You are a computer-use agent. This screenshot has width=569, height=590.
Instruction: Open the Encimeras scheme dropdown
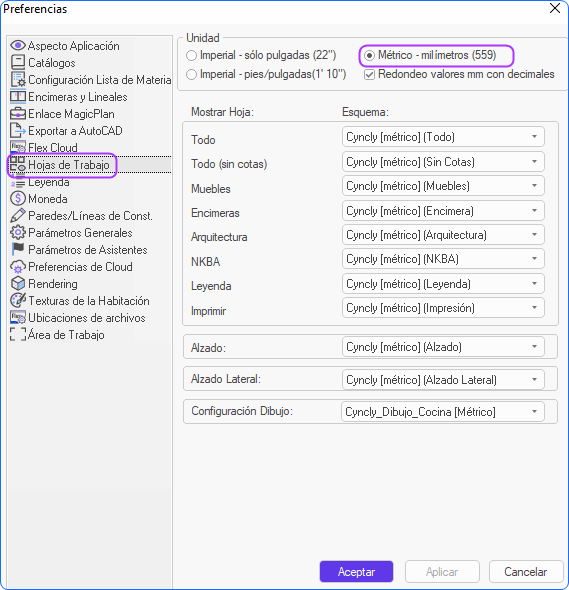tap(443, 211)
